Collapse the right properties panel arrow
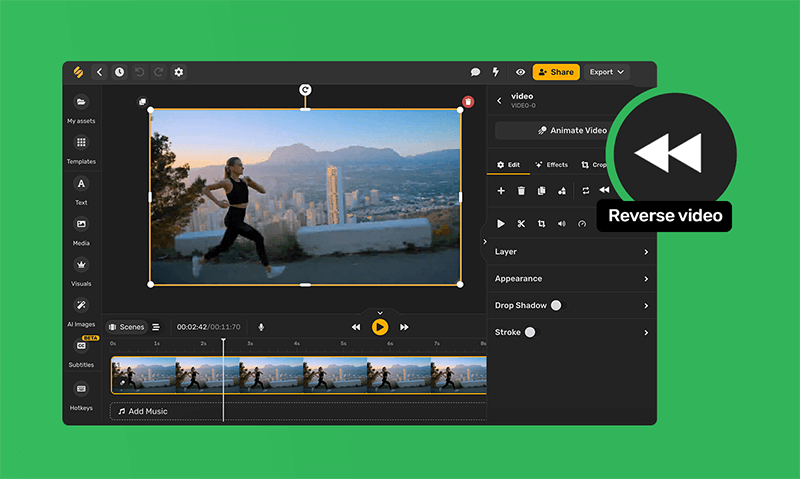Screen dimensions: 800x479 [484, 242]
